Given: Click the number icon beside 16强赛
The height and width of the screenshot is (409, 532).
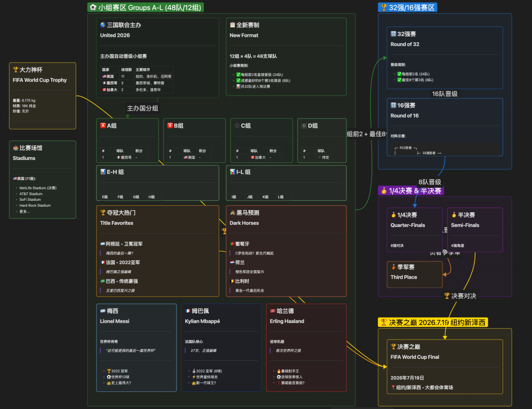Looking at the screenshot, I should point(393,105).
